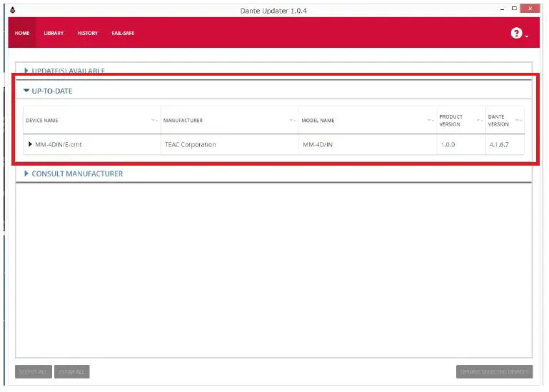The height and width of the screenshot is (392, 549).
Task: Click the Select All button
Action: click(x=34, y=372)
